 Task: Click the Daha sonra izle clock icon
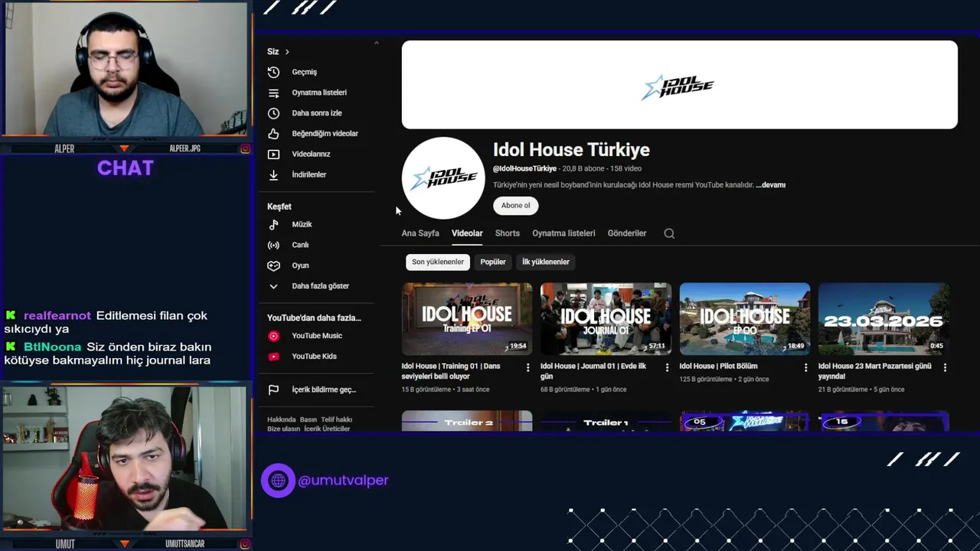pyautogui.click(x=273, y=113)
